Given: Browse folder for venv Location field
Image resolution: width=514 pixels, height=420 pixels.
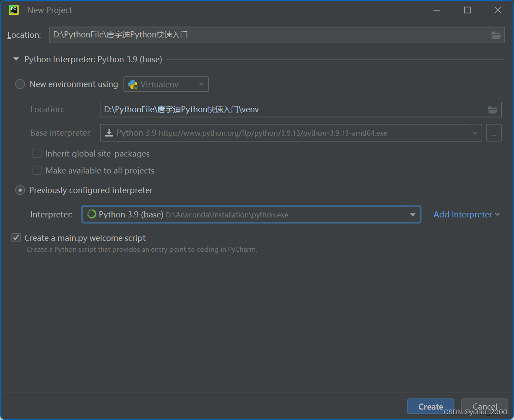Looking at the screenshot, I should point(492,110).
